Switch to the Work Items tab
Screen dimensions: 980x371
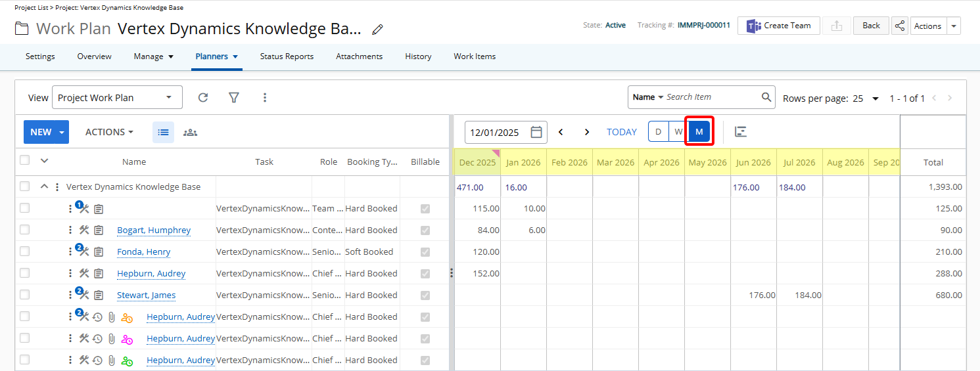point(475,56)
